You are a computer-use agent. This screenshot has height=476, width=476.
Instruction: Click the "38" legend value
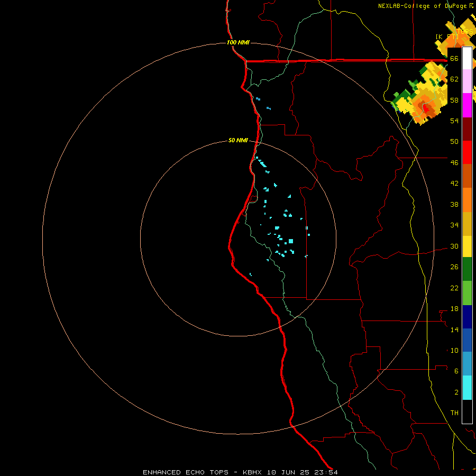tap(454, 204)
